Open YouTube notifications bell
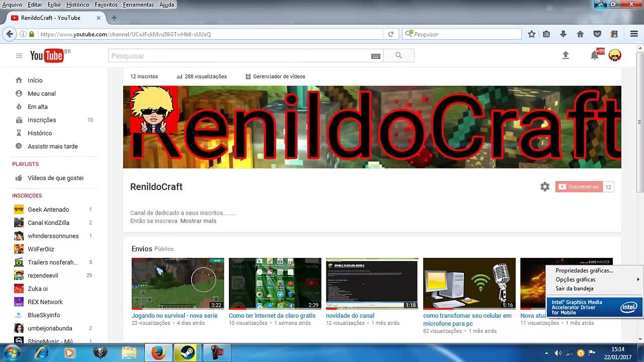Viewport: 644px width, 362px height. pyautogui.click(x=595, y=55)
